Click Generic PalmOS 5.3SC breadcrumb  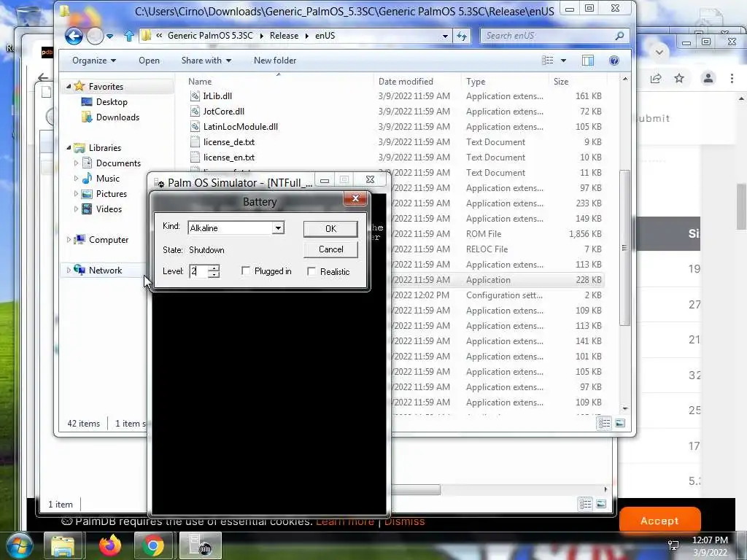click(x=210, y=36)
